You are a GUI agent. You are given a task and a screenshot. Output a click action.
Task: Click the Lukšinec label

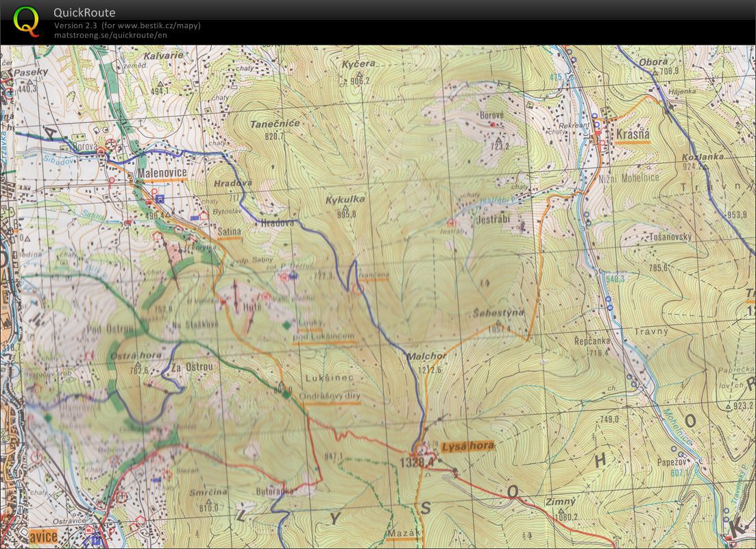pyautogui.click(x=330, y=378)
